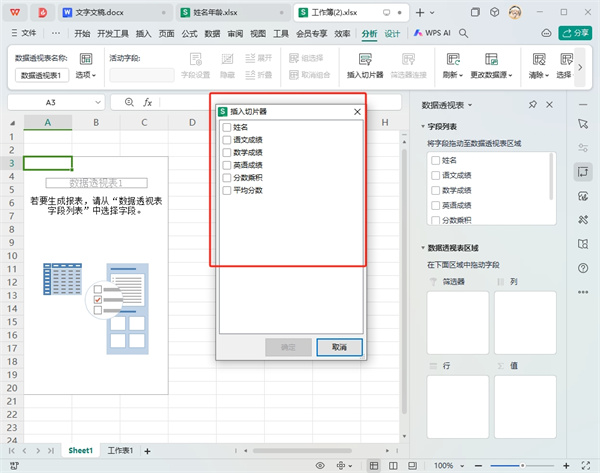Click the red Docer template icon
This screenshot has width=600, height=473.
42,13
